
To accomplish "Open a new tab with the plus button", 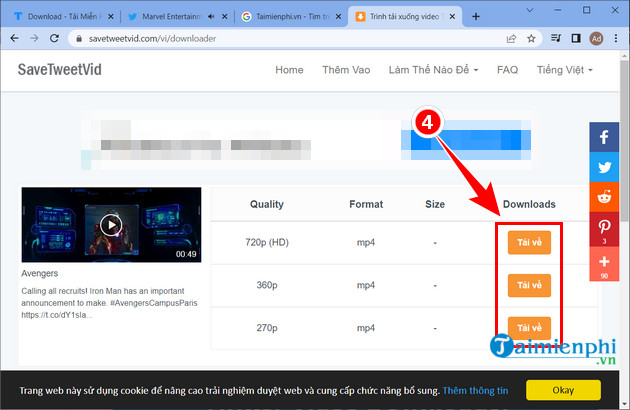I will click(x=476, y=16).
